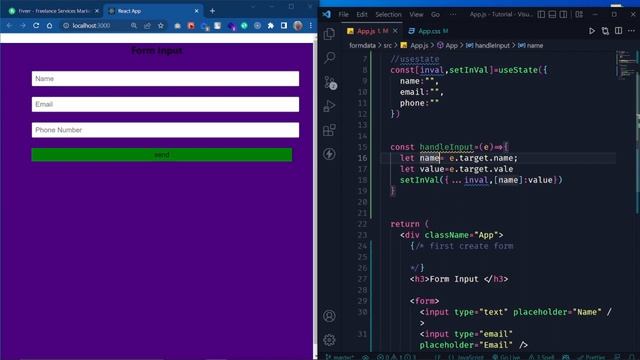Open the browser Extensions puzzle icon

click(270, 25)
